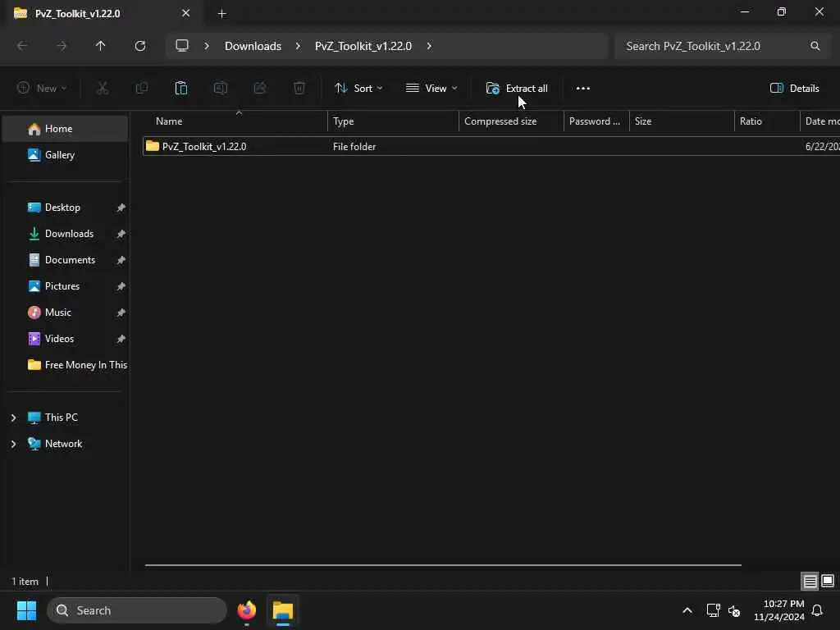This screenshot has height=630, width=840.
Task: Open the Windows Start menu
Action: (x=26, y=610)
